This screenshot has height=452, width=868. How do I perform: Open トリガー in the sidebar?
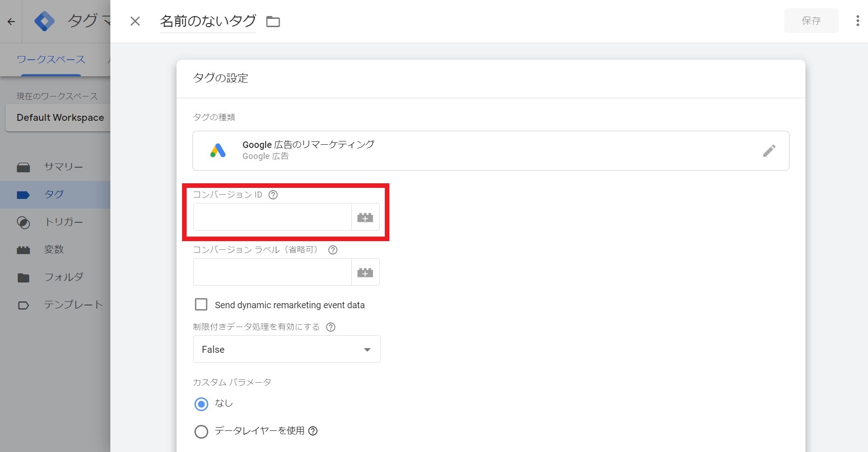55,222
